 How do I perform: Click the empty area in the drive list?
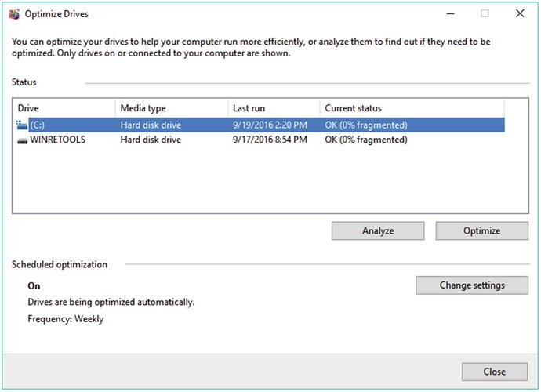pyautogui.click(x=259, y=180)
